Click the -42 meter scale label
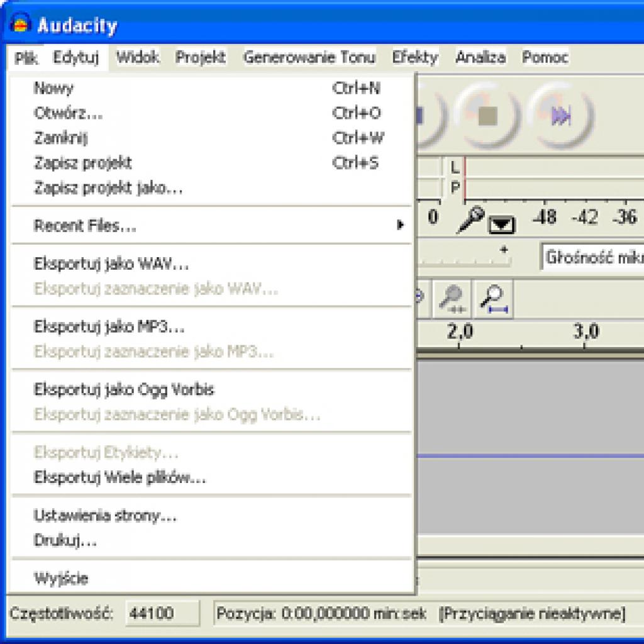644x644 pixels. pyautogui.click(x=585, y=217)
